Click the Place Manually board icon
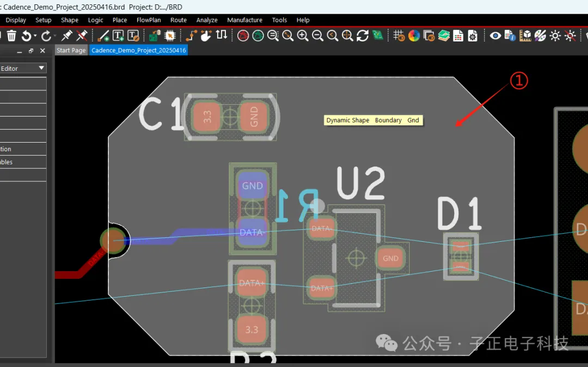This screenshot has width=588, height=367. pos(155,35)
